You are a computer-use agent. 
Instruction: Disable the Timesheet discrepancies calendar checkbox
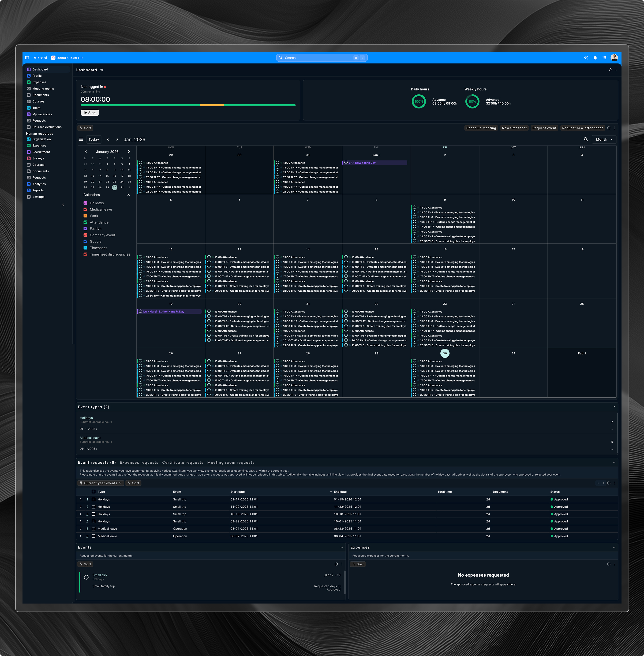(85, 254)
